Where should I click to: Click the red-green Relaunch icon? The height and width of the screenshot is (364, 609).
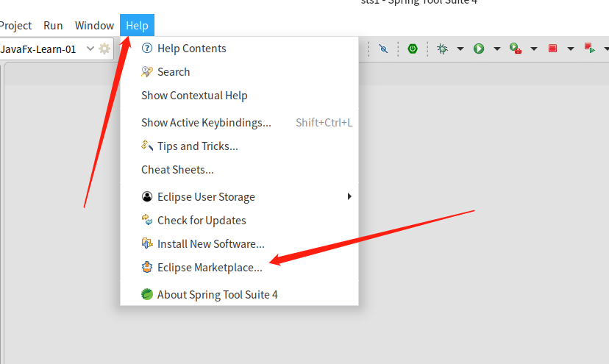[590, 49]
